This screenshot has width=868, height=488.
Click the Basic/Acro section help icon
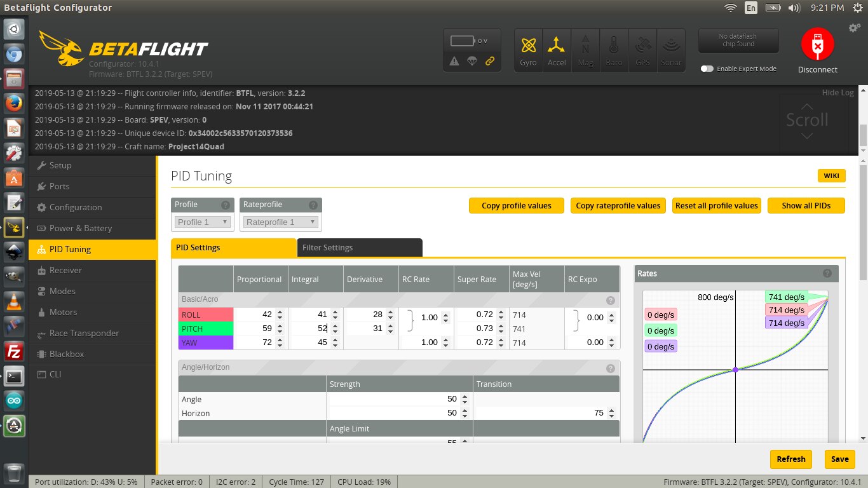(610, 301)
